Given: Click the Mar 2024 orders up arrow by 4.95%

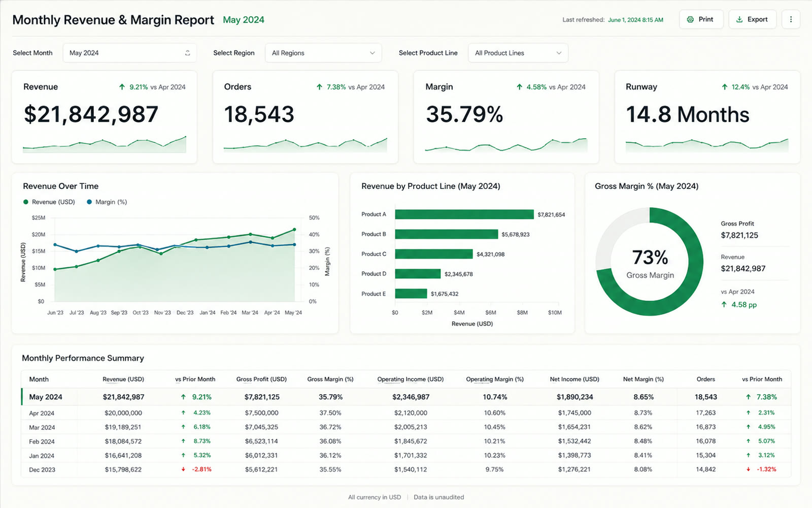Looking at the screenshot, I should (x=748, y=427).
